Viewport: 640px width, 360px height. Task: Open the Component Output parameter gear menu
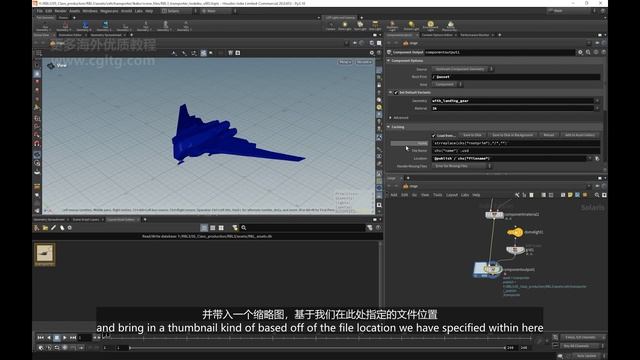point(580,52)
